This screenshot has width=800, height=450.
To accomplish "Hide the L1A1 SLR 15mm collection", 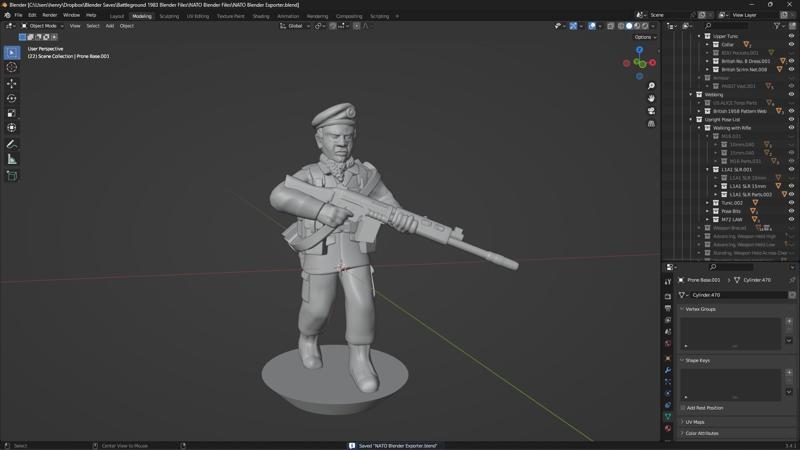I will click(x=791, y=186).
